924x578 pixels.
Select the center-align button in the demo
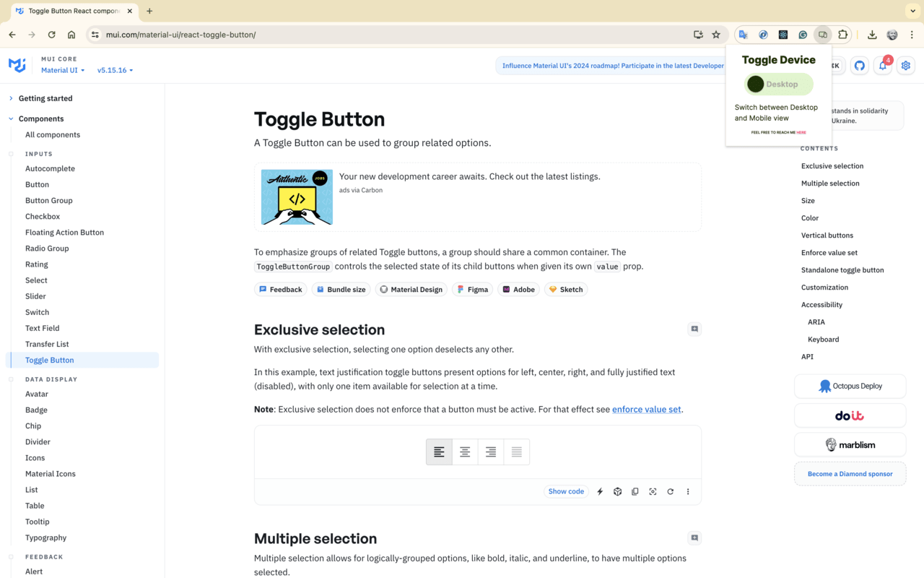(464, 451)
